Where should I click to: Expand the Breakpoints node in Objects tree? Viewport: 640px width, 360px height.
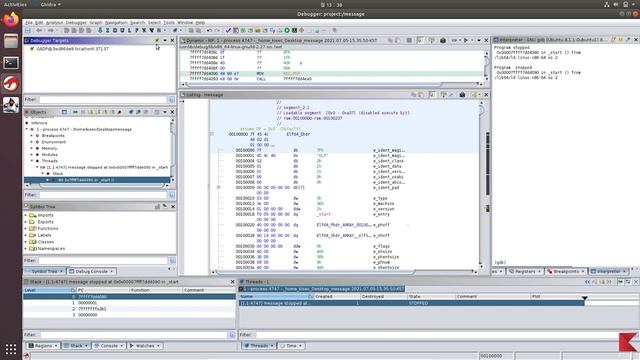[32, 136]
